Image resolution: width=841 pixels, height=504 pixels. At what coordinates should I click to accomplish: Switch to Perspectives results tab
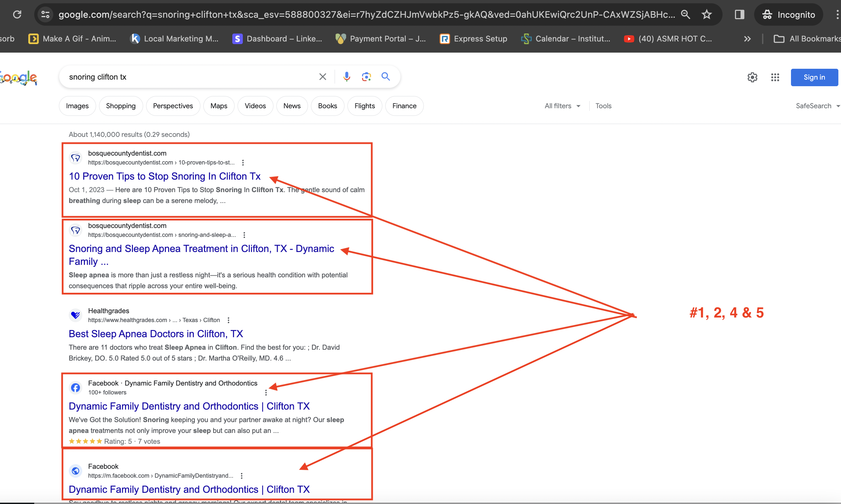[x=173, y=106]
